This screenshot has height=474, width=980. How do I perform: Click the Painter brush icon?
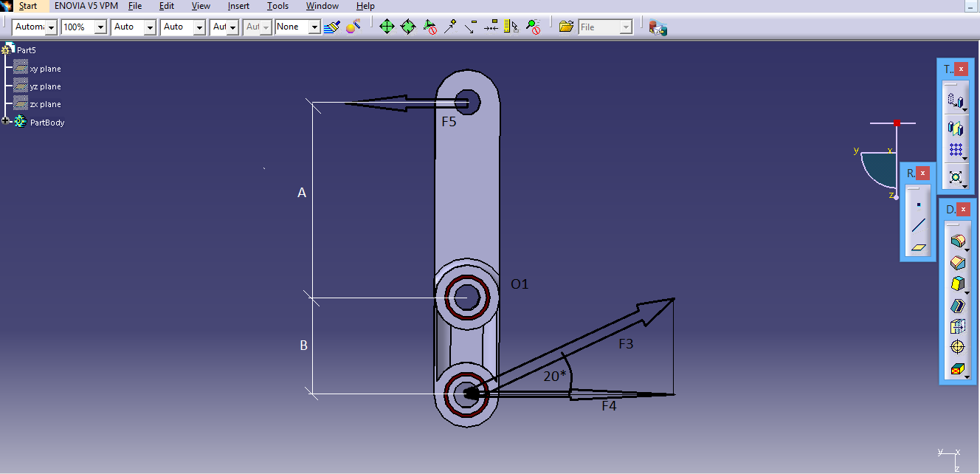pyautogui.click(x=332, y=27)
